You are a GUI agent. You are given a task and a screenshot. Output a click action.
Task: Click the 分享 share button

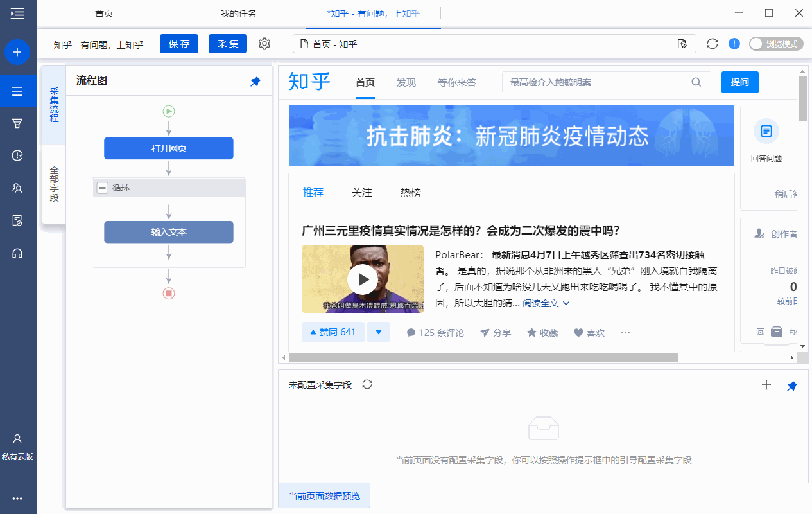pyautogui.click(x=496, y=333)
